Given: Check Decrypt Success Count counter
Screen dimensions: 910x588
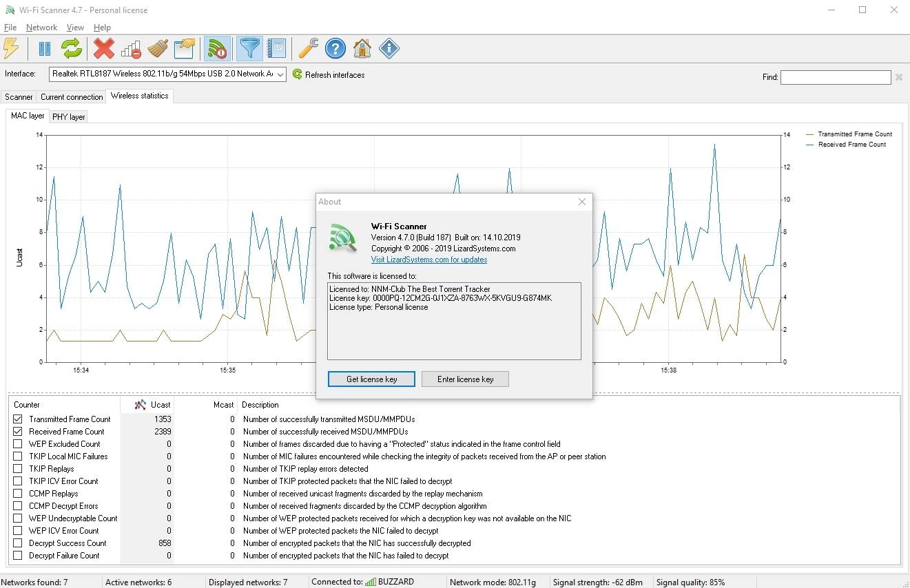Looking at the screenshot, I should coord(18,543).
